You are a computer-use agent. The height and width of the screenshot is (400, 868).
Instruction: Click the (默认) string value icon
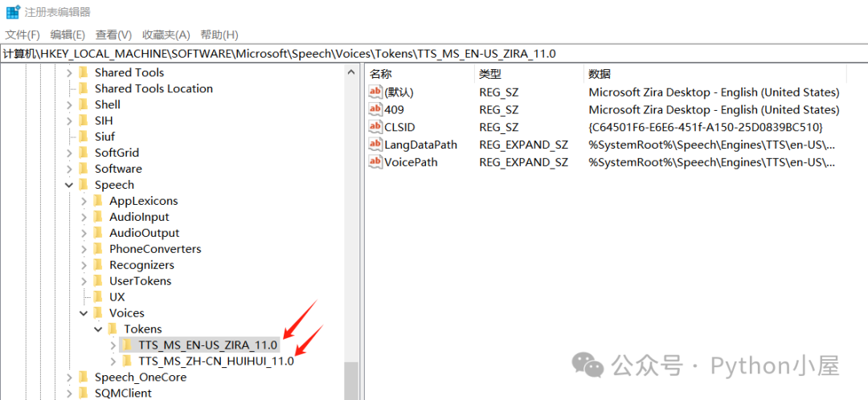(x=376, y=92)
